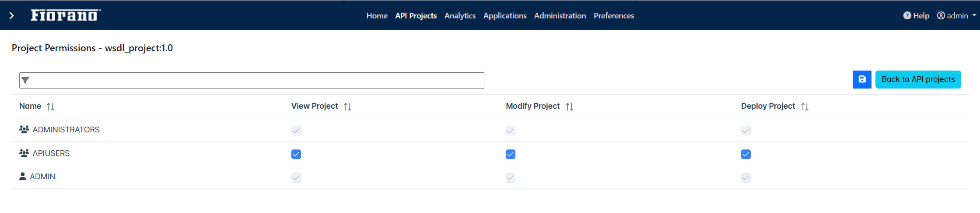Click the filter funnel icon

(25, 80)
